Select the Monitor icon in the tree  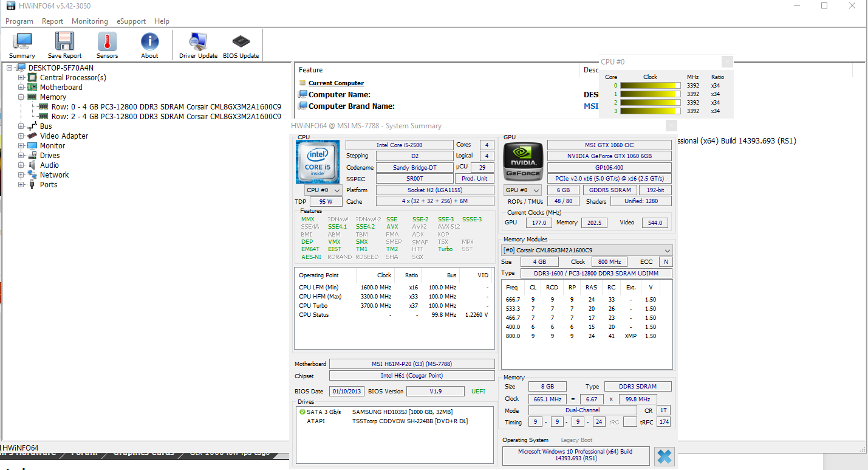click(32, 145)
